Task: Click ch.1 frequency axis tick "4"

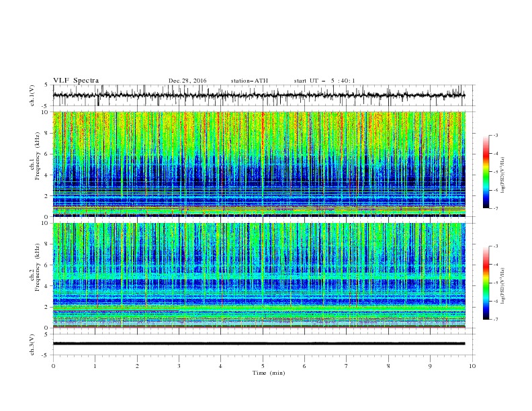Action: (48, 175)
